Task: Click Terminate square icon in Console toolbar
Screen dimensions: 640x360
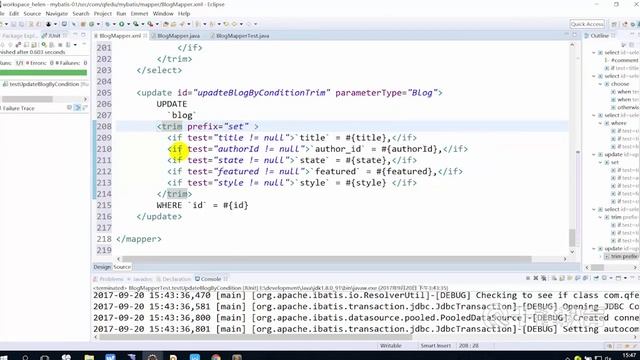Action: pos(528,278)
